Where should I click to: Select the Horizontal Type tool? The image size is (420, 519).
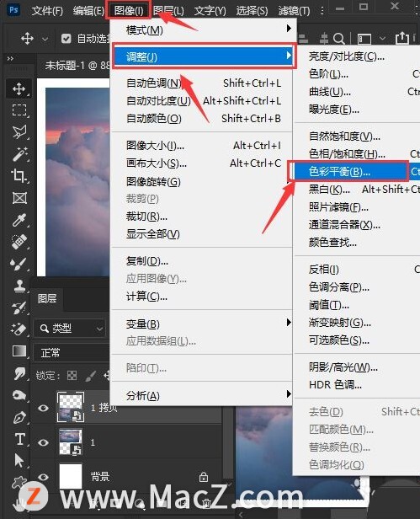[x=19, y=439]
